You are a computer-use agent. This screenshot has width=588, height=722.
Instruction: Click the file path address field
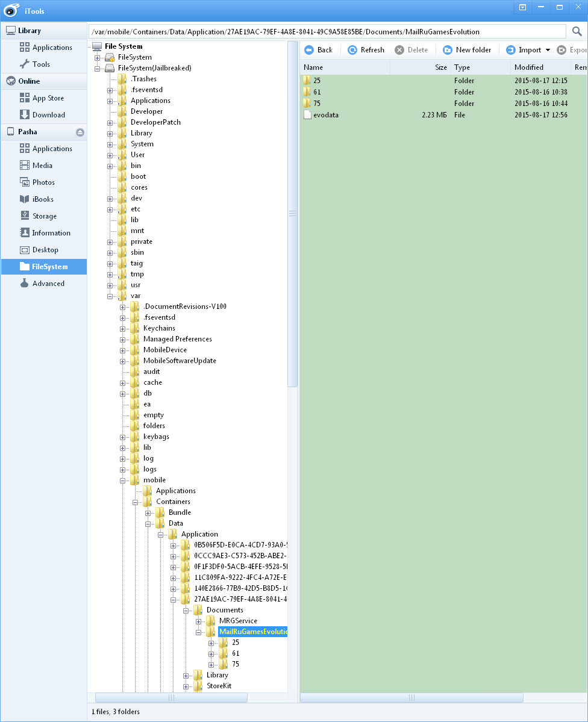325,31
